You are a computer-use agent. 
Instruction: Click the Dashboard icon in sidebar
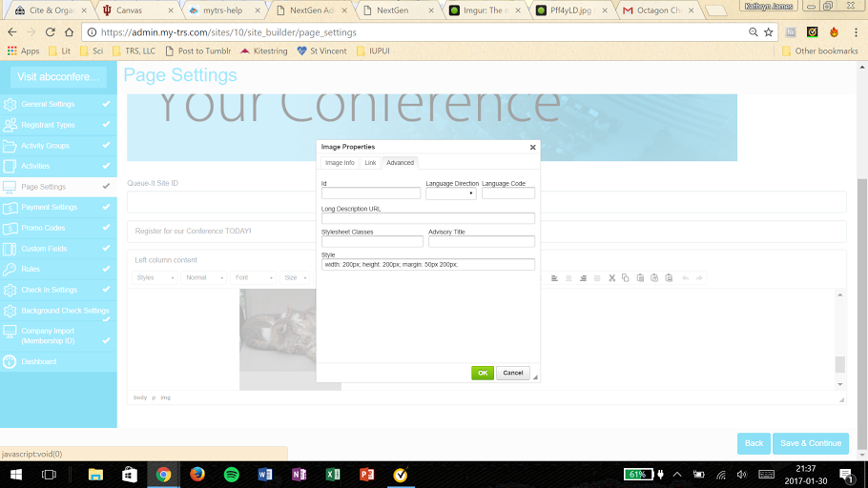tap(10, 362)
